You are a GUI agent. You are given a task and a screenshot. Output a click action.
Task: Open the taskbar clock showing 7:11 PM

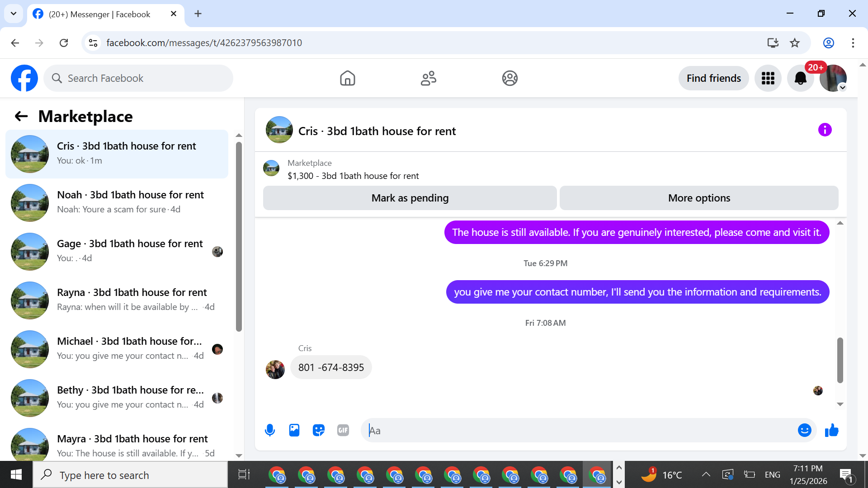coord(808,474)
